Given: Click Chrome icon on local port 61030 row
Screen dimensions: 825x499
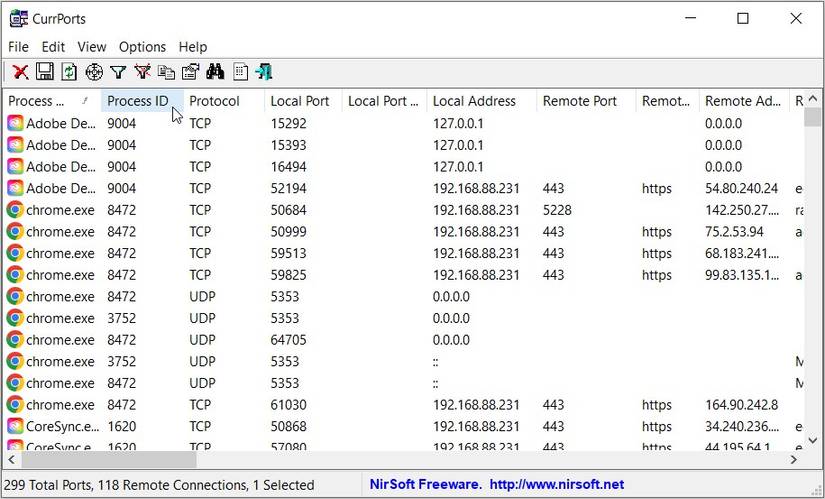Looking at the screenshot, I should (x=15, y=405).
